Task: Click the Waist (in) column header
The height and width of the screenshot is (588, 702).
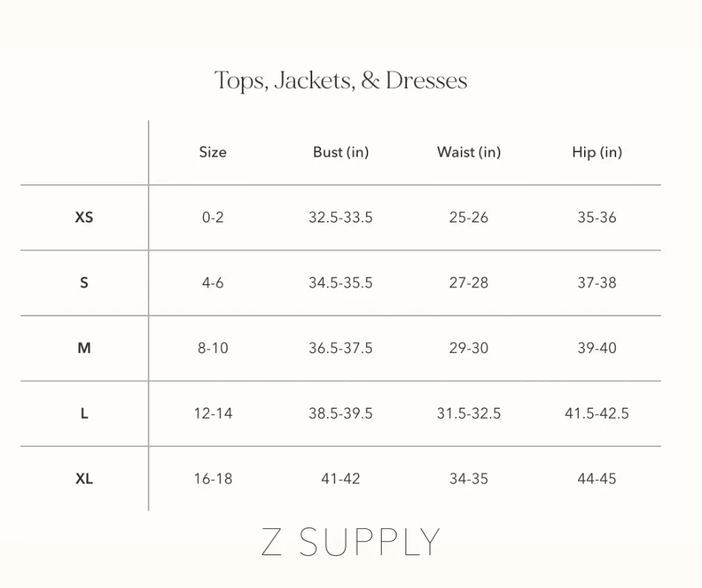Action: pos(469,152)
